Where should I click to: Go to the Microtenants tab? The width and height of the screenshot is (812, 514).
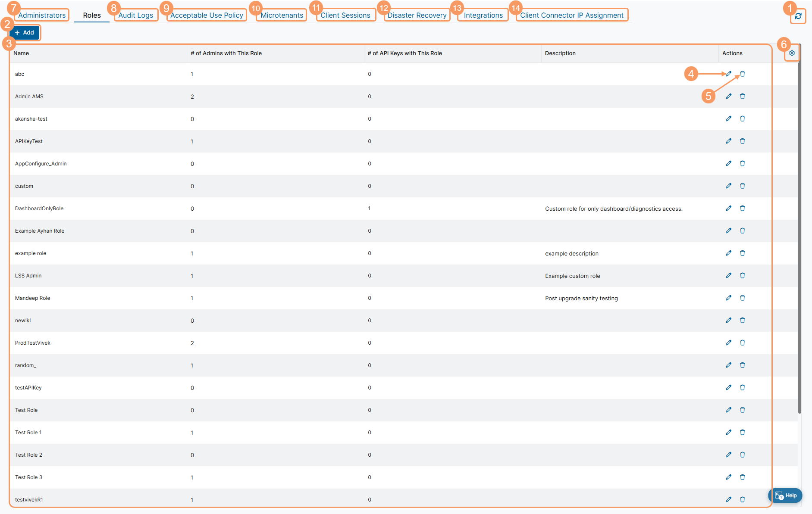coord(282,16)
